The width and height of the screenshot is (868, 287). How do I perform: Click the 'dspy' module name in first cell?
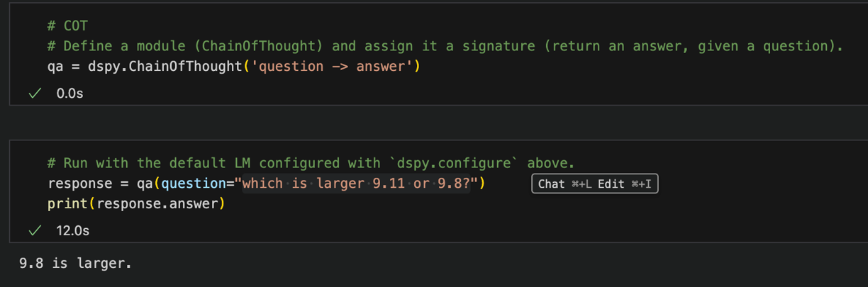pos(104,67)
